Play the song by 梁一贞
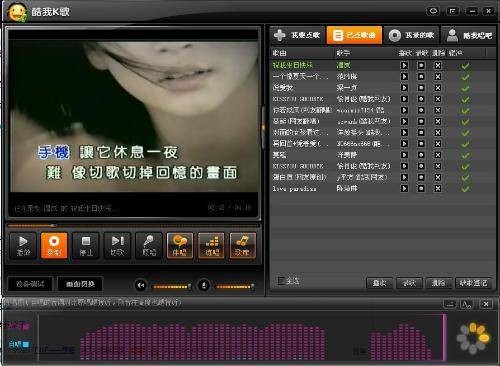The width and height of the screenshot is (500, 366). 404,88
